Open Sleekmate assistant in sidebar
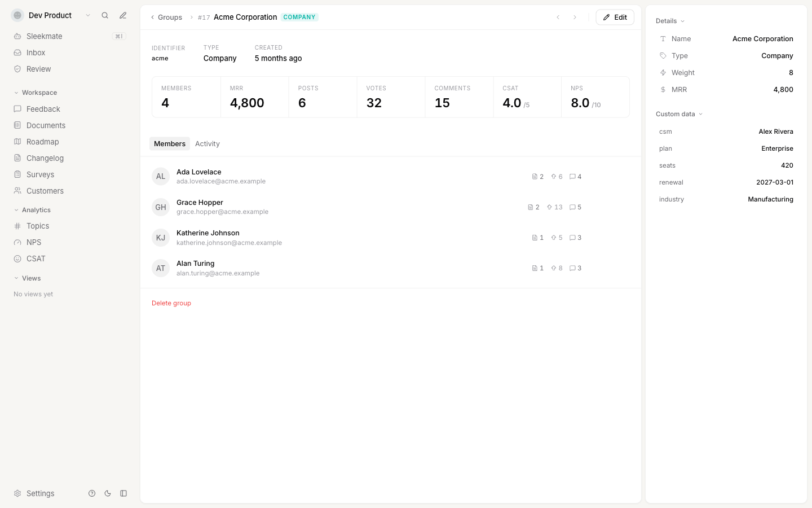 69,36
